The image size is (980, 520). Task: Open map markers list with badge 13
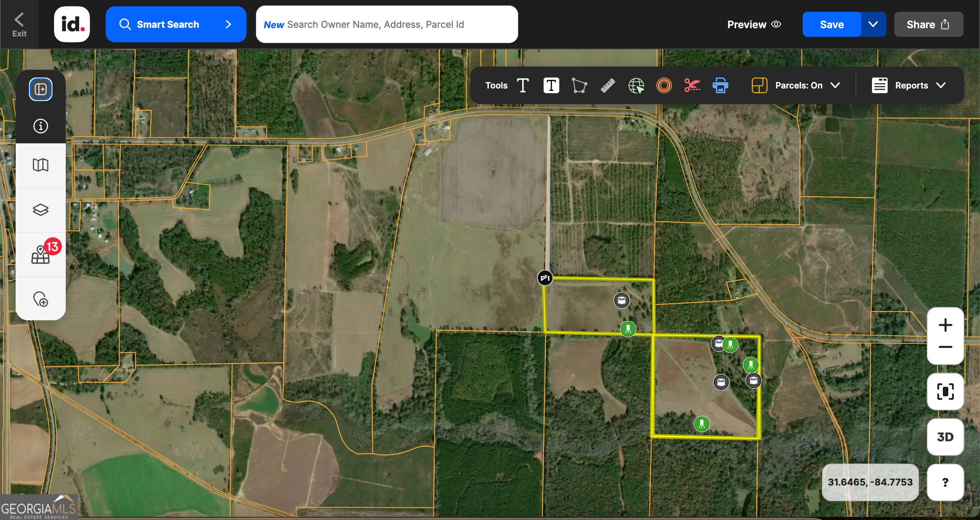[41, 255]
